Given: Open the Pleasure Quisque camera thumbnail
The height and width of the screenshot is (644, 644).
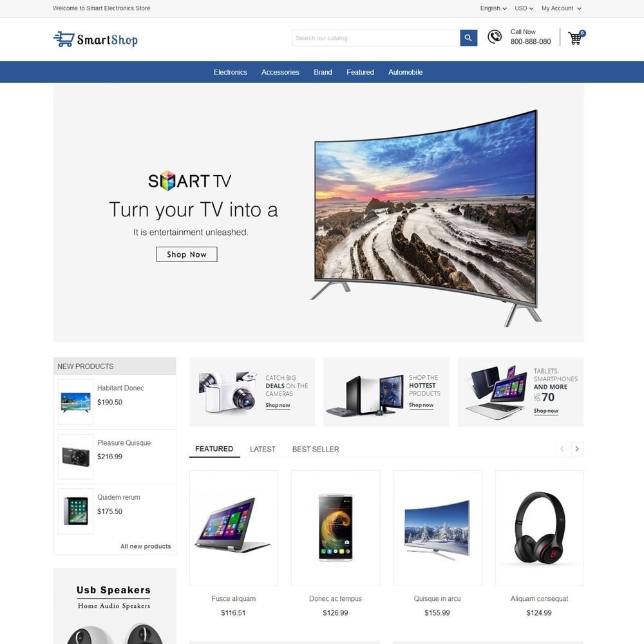Looking at the screenshot, I should (x=75, y=457).
